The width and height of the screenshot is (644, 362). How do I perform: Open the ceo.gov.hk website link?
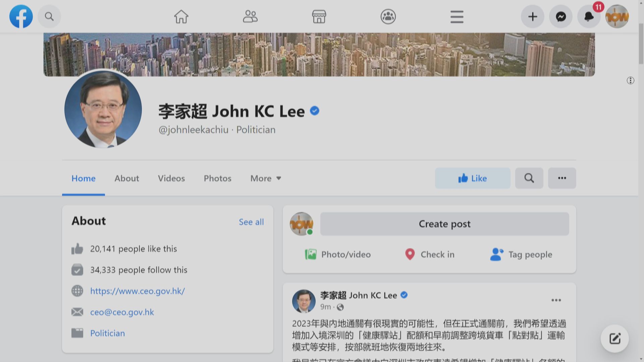(x=137, y=291)
